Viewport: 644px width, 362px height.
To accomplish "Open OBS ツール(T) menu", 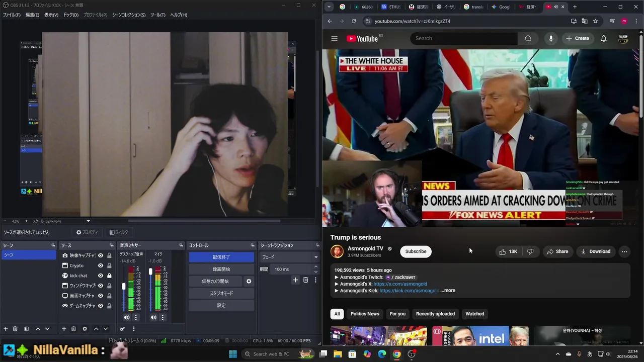I will pos(157,15).
